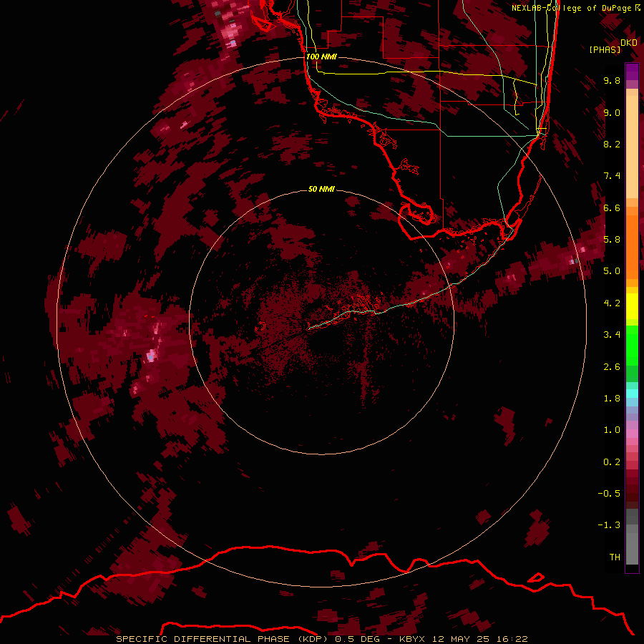The width and height of the screenshot is (644, 644).
Task: Click the 7.4 color scale value
Action: (612, 176)
